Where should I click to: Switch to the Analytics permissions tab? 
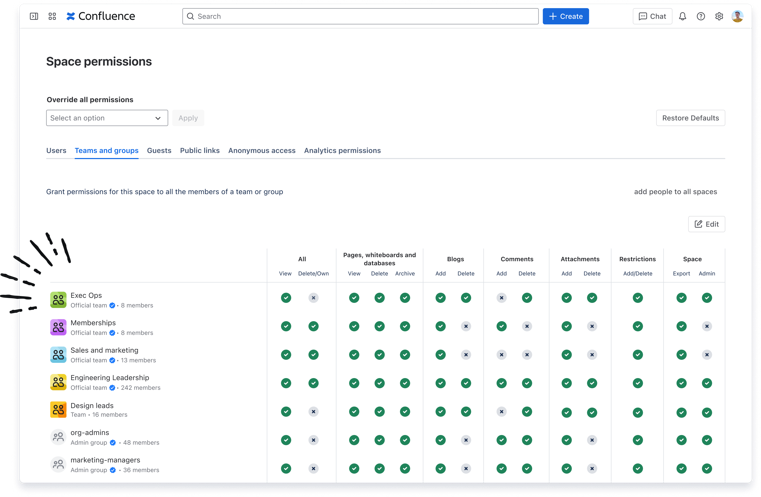coord(342,151)
